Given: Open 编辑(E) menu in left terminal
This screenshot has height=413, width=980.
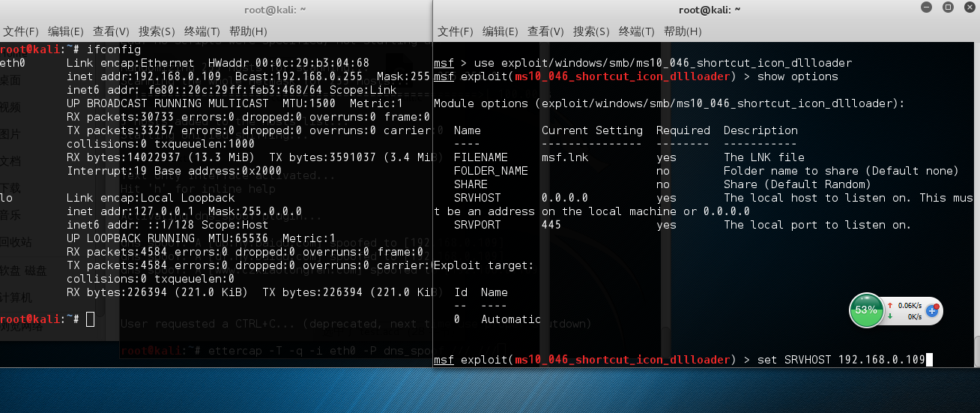Looking at the screenshot, I should click(x=66, y=31).
